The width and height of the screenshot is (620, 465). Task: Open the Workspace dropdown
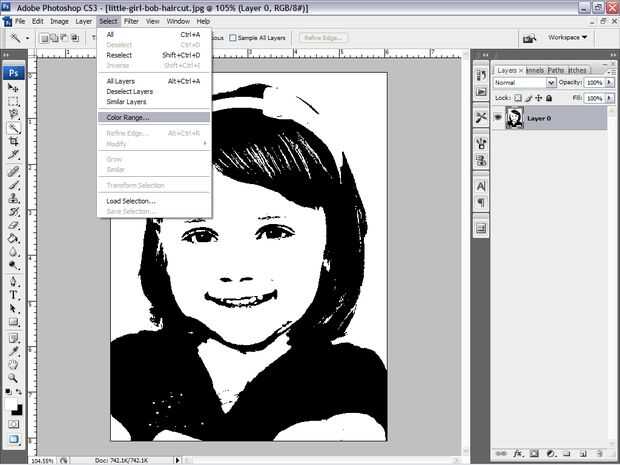pos(567,37)
